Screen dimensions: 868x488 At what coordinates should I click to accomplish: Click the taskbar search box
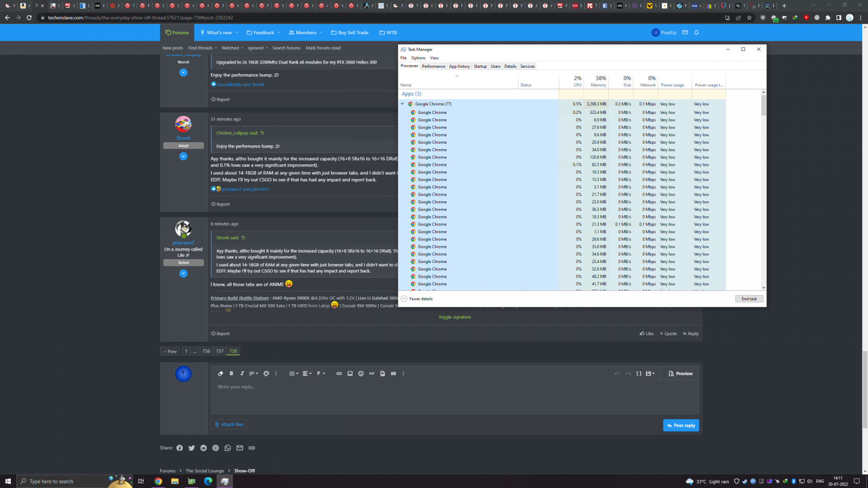tap(75, 481)
